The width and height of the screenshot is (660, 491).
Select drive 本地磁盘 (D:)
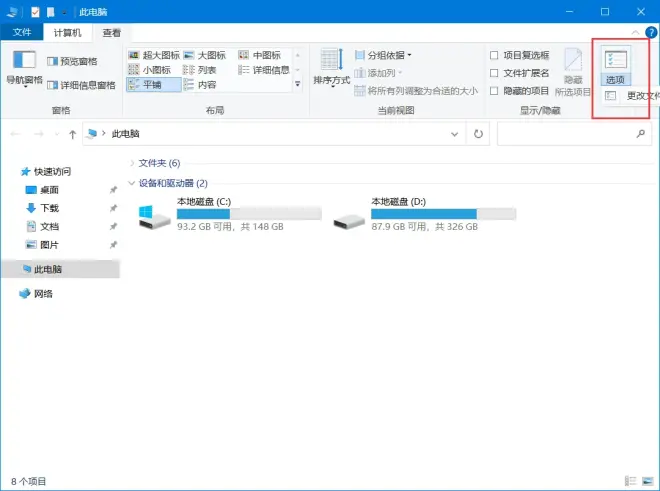click(424, 214)
